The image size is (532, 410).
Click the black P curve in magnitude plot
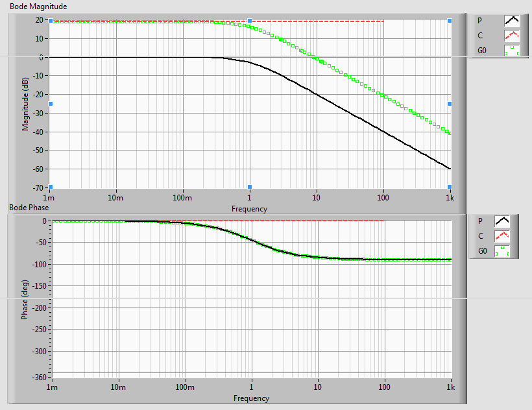[x=317, y=95]
